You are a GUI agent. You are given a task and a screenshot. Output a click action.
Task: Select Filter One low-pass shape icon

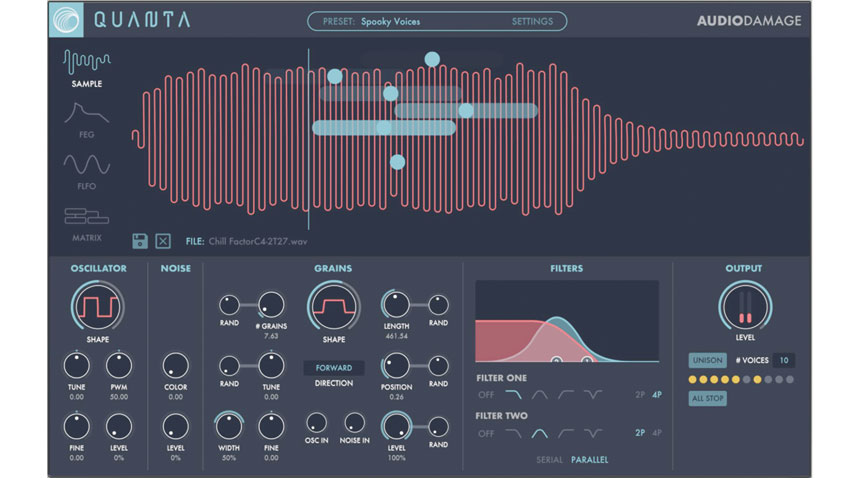tap(513, 395)
